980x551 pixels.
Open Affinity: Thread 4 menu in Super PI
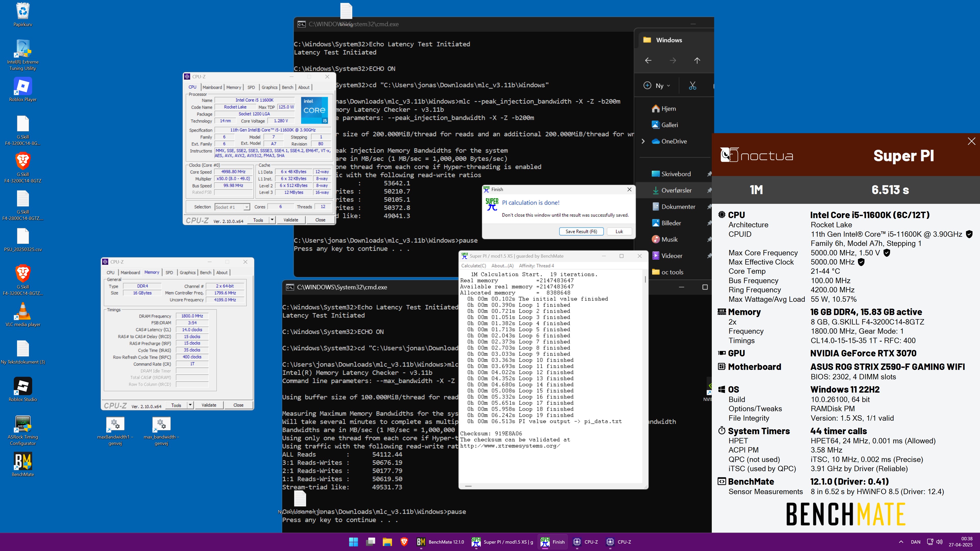coord(536,266)
